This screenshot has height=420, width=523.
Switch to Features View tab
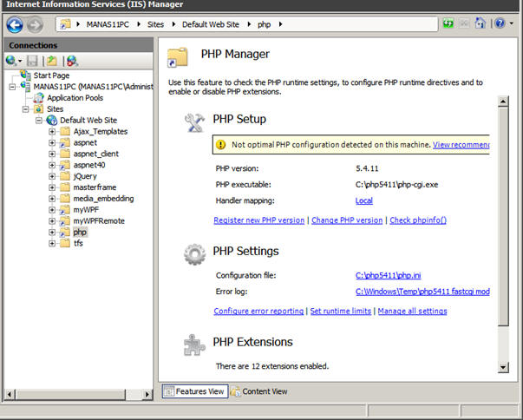point(195,391)
